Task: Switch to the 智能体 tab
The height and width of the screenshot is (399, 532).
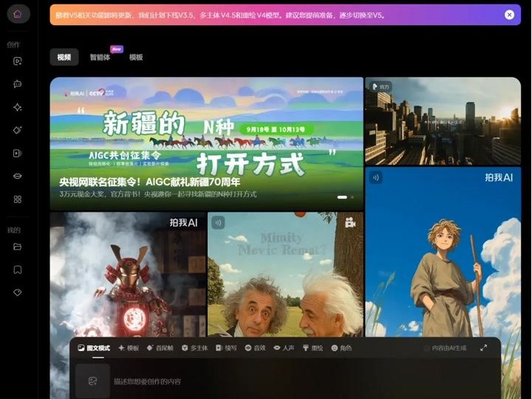Action: point(100,58)
